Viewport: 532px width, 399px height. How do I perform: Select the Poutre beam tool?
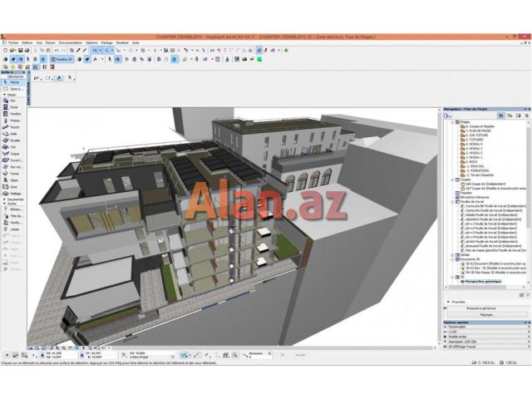pyautogui.click(x=13, y=127)
